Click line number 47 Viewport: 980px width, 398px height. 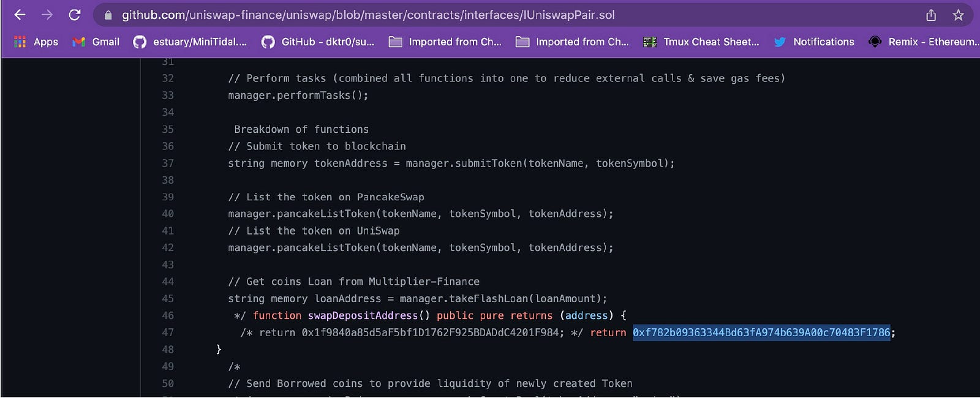click(168, 332)
